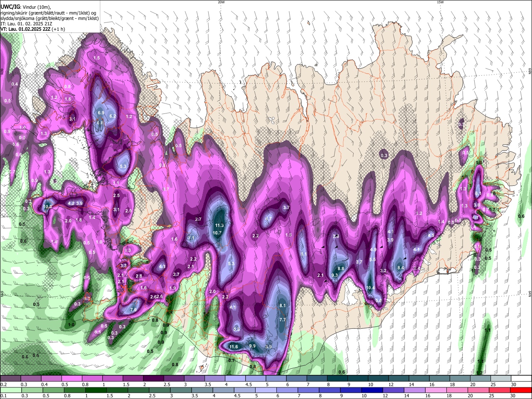Screen dimensions: 532x399
Task: Pick the red rain swatch after 30
Action: [x=522, y=390]
